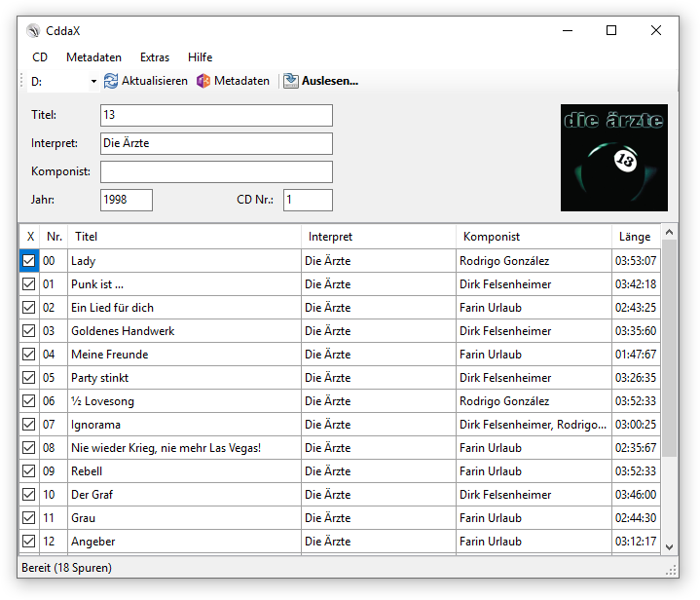700x600 pixels.
Task: Open the CD menu
Action: pyautogui.click(x=40, y=57)
